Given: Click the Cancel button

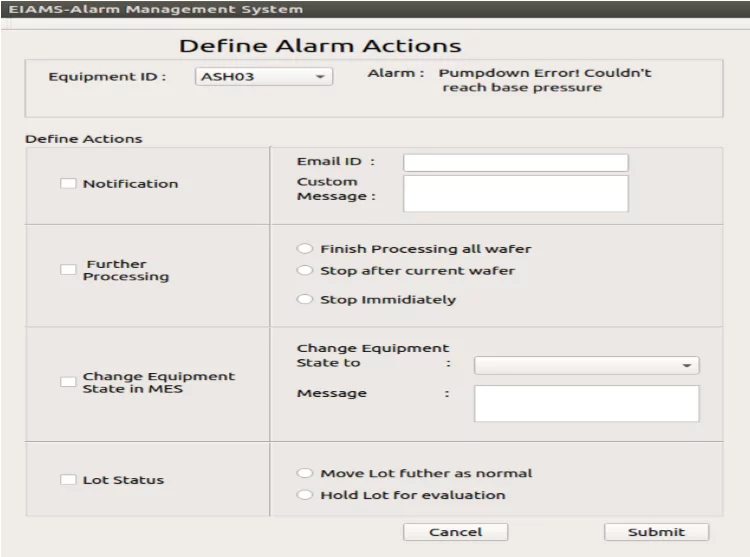Looking at the screenshot, I should 455,532.
